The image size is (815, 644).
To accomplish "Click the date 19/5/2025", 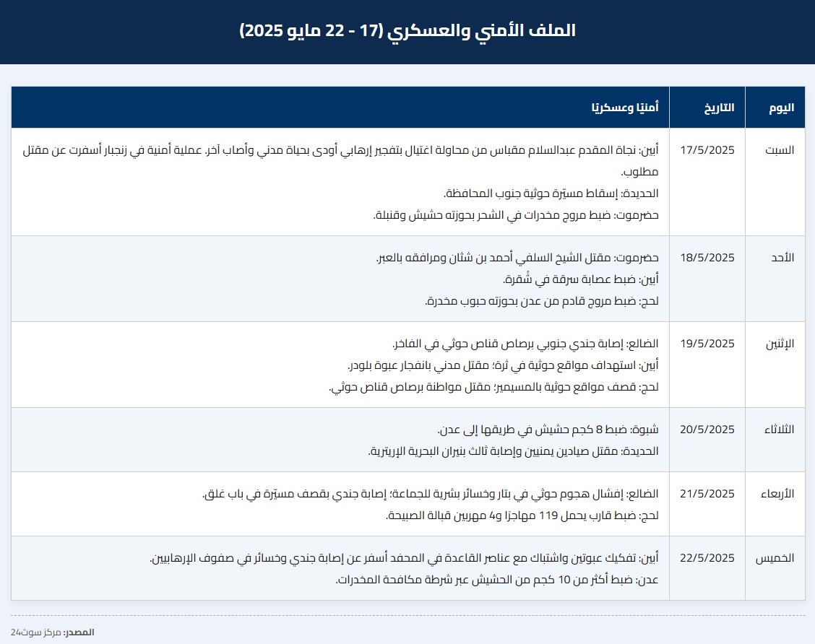I will point(707,344).
